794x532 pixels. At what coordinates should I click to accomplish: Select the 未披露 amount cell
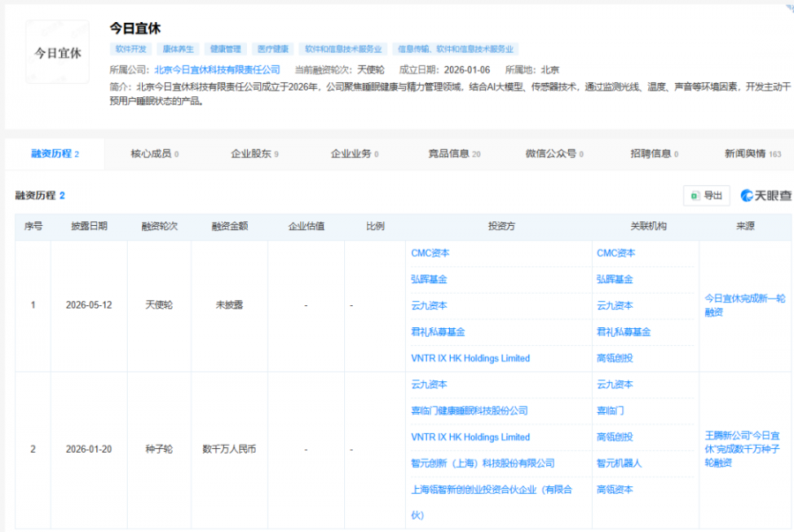coord(229,306)
